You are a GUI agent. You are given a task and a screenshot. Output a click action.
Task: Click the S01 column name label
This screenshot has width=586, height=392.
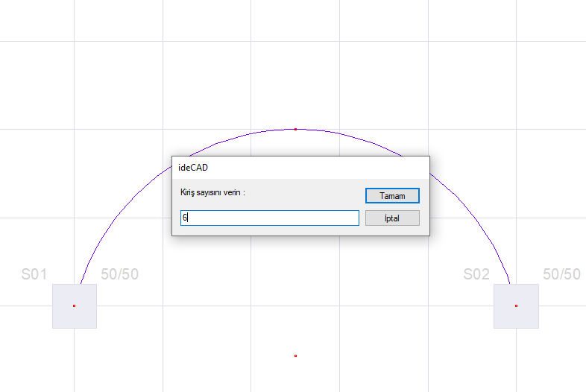pyautogui.click(x=34, y=274)
